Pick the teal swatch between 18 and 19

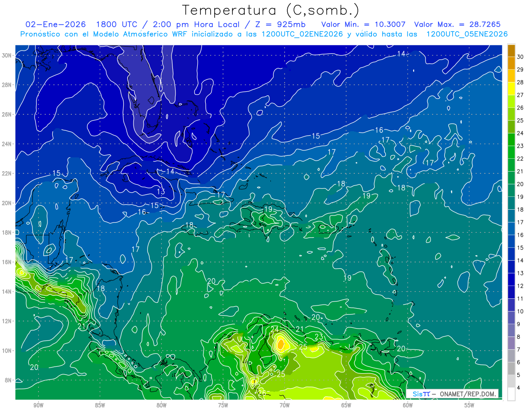pyautogui.click(x=512, y=203)
